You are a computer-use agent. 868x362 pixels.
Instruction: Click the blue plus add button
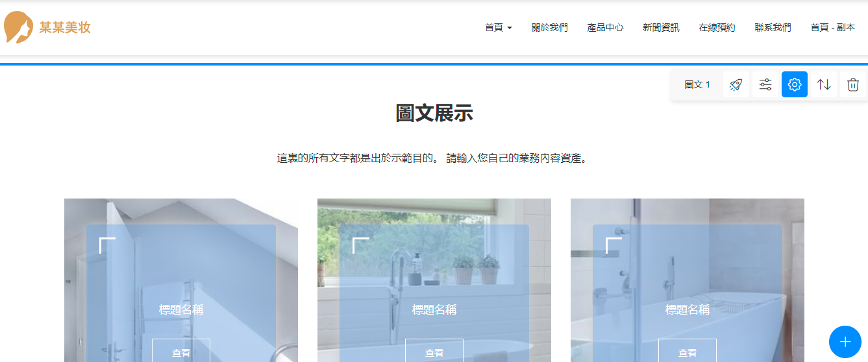(845, 342)
